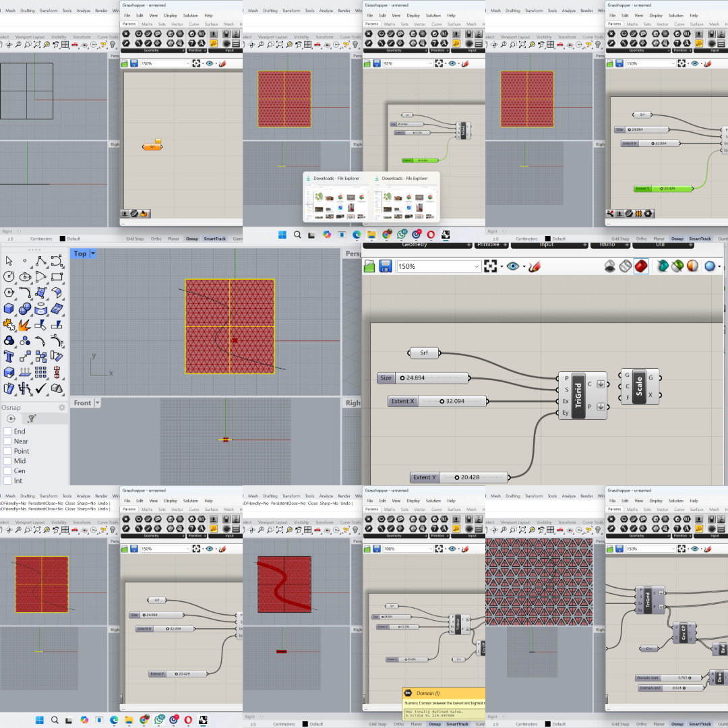This screenshot has height=728, width=728.
Task: Click the Join puzzle-piece tool
Action: (x=9, y=324)
